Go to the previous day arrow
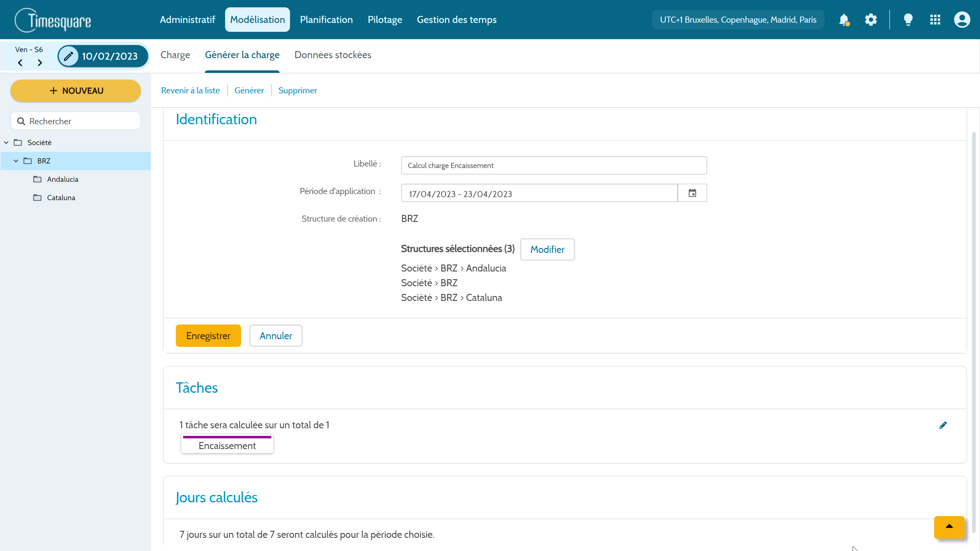 coord(20,63)
